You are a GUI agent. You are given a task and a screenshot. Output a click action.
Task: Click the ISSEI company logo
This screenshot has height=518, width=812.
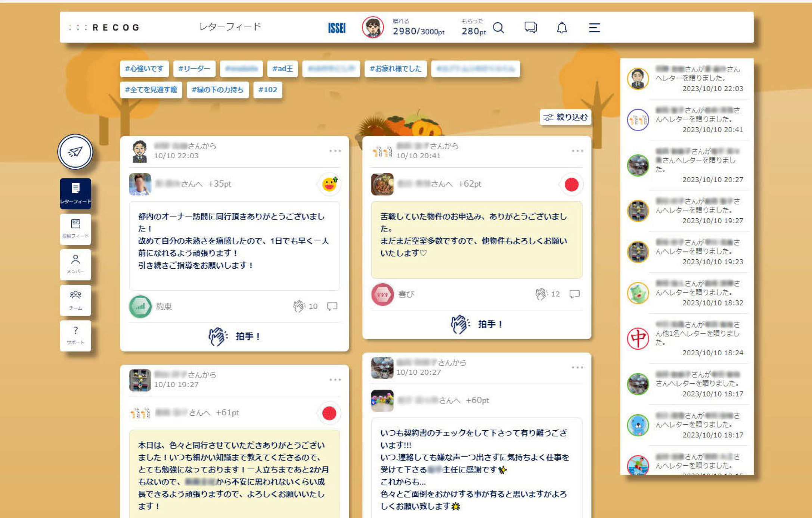(337, 28)
